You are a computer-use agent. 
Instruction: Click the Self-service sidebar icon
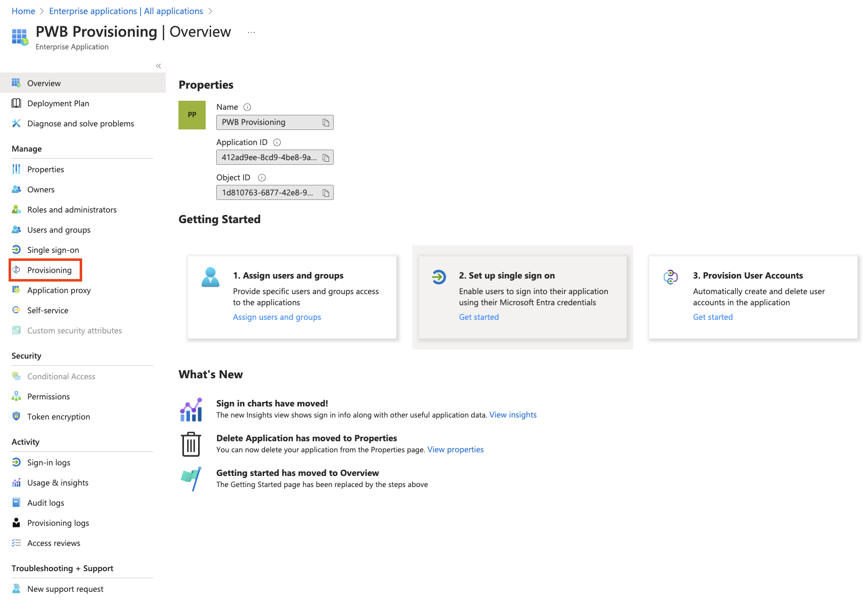[x=16, y=310]
